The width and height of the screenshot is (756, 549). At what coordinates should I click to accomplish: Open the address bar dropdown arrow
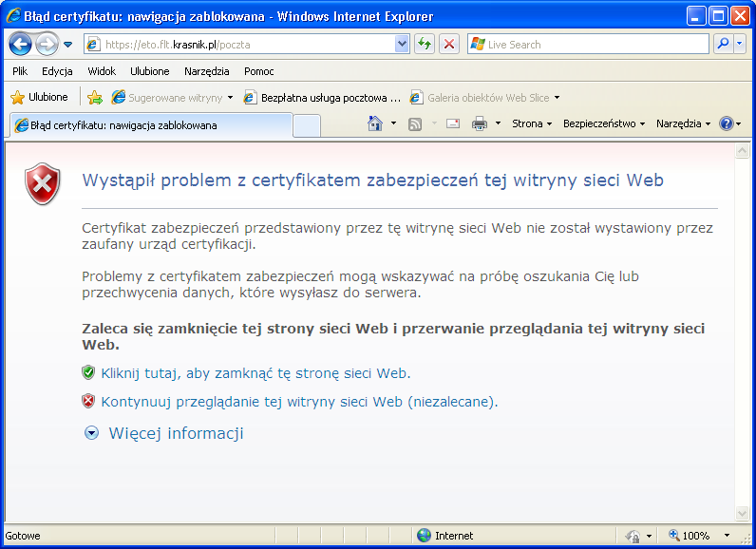pos(401,44)
